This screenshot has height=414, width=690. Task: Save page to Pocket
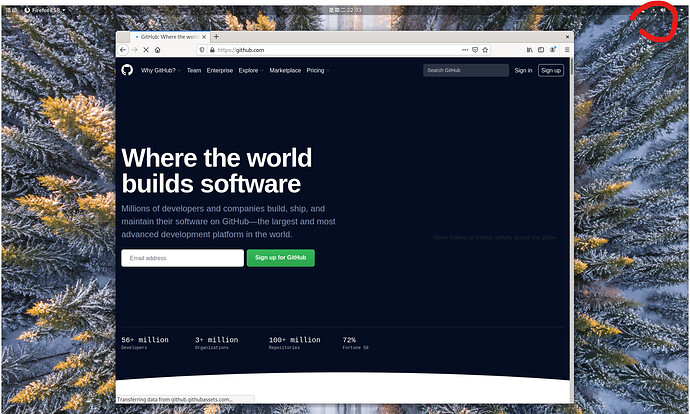(x=475, y=50)
